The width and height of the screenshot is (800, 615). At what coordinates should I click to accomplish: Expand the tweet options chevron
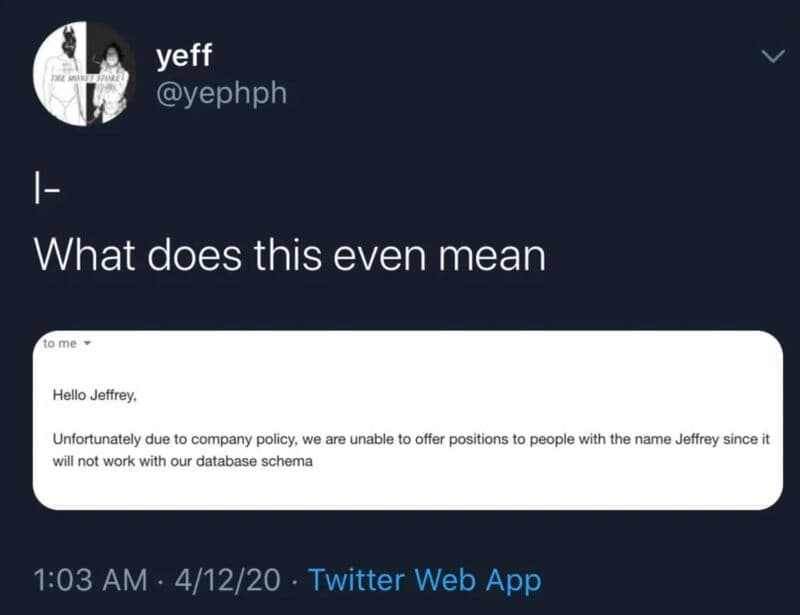click(773, 56)
